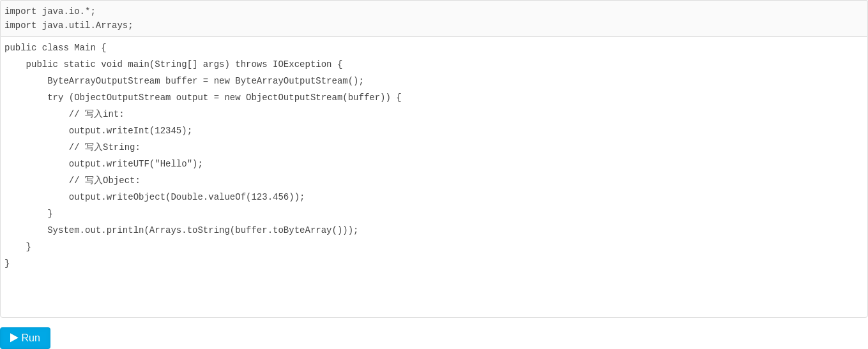The image size is (868, 349).
Task: Click the main method declaration line
Action: pos(184,64)
